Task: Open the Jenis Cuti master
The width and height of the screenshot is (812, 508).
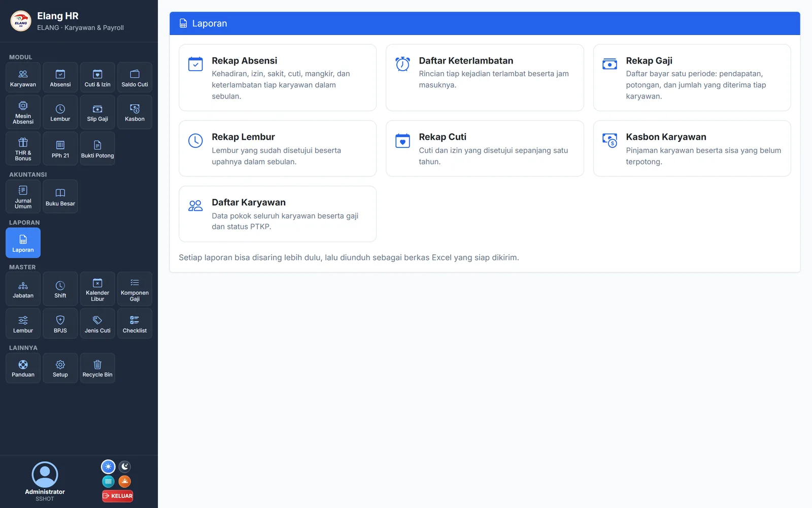Action: tap(97, 324)
